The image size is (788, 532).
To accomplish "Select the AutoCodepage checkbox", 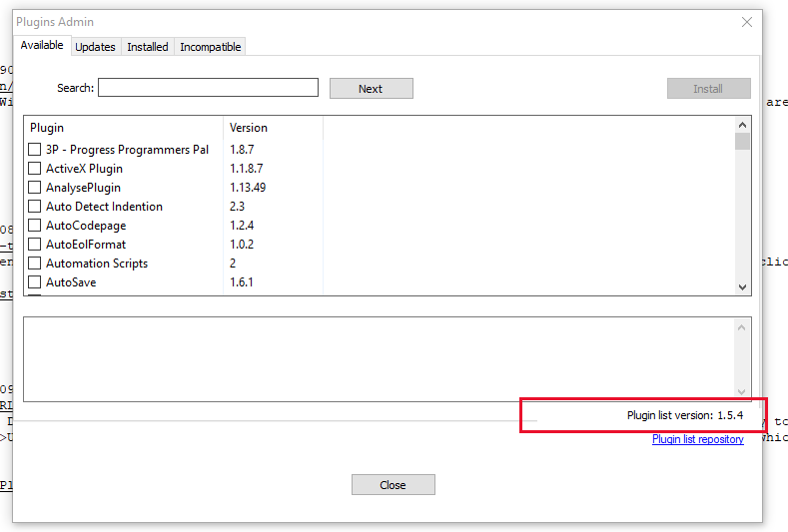I will [x=34, y=225].
